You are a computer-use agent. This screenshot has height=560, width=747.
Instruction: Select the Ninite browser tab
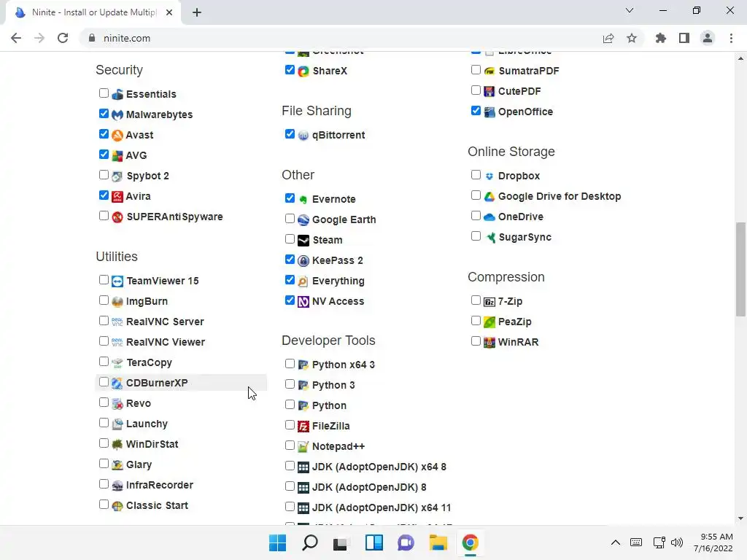[x=93, y=12]
